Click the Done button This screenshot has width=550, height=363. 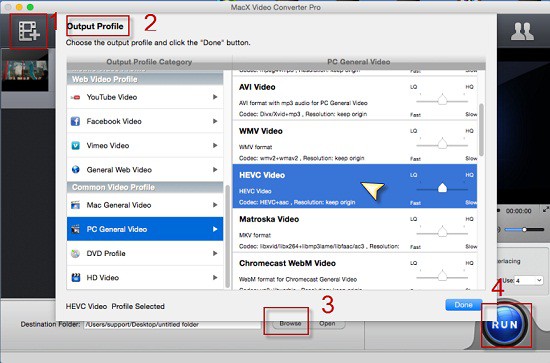463,305
